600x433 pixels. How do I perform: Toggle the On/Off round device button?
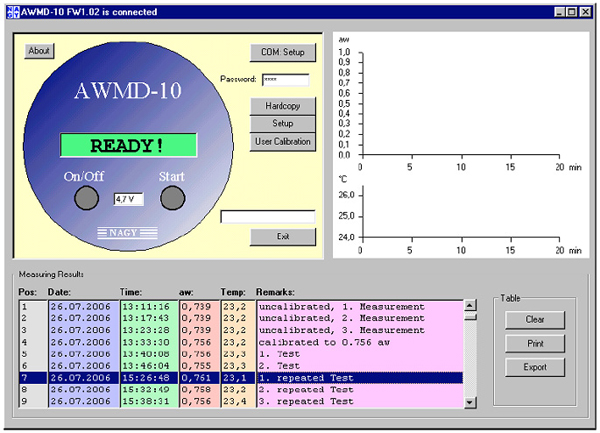pyautogui.click(x=86, y=198)
